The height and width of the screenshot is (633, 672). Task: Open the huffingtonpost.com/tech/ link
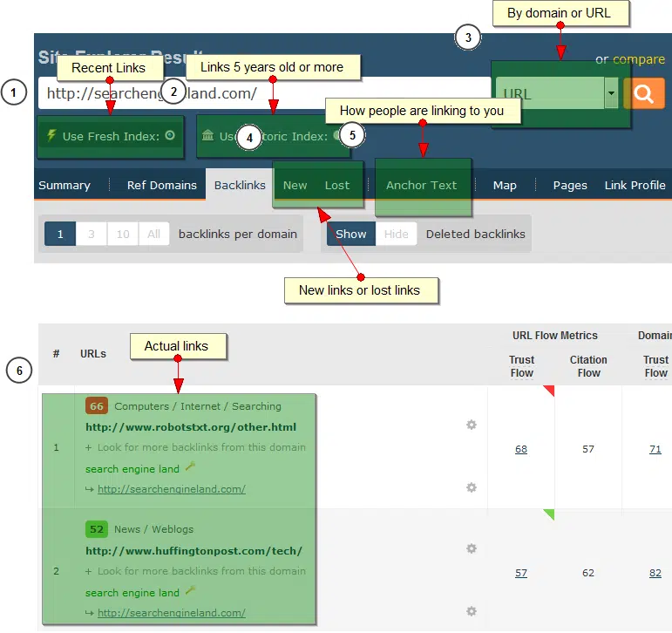coord(193,551)
